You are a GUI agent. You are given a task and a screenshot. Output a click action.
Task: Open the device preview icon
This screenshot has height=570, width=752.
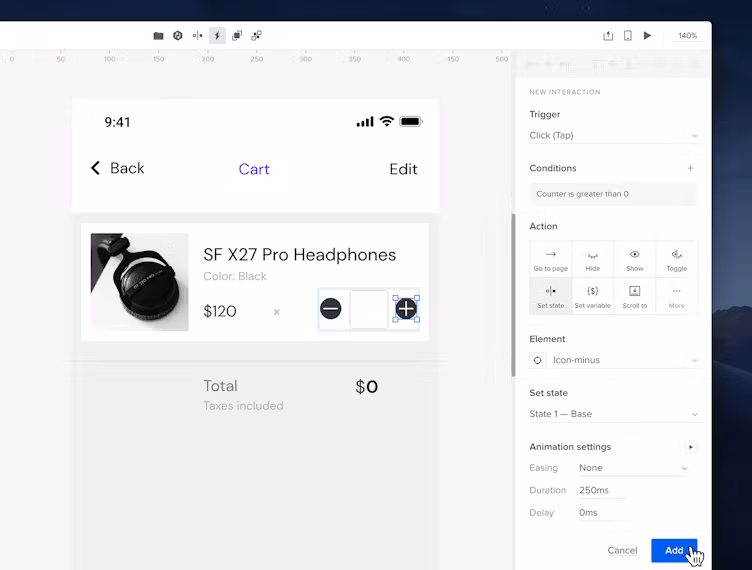point(628,35)
